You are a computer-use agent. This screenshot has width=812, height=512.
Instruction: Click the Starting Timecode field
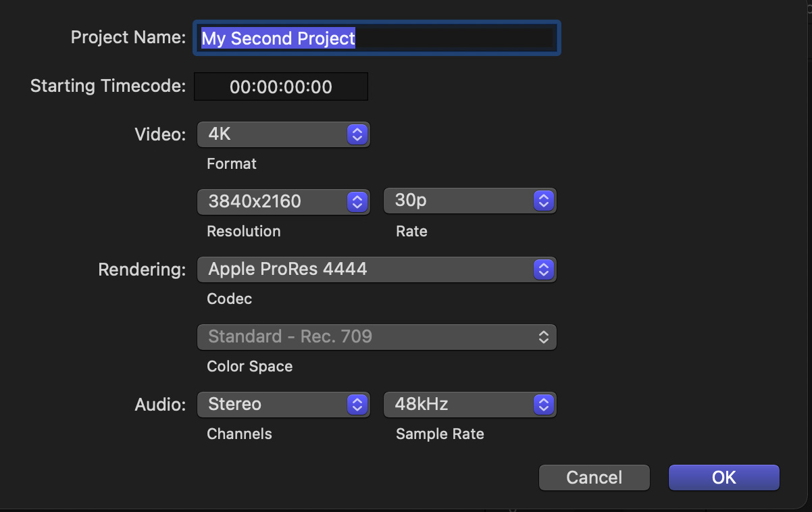coord(281,86)
